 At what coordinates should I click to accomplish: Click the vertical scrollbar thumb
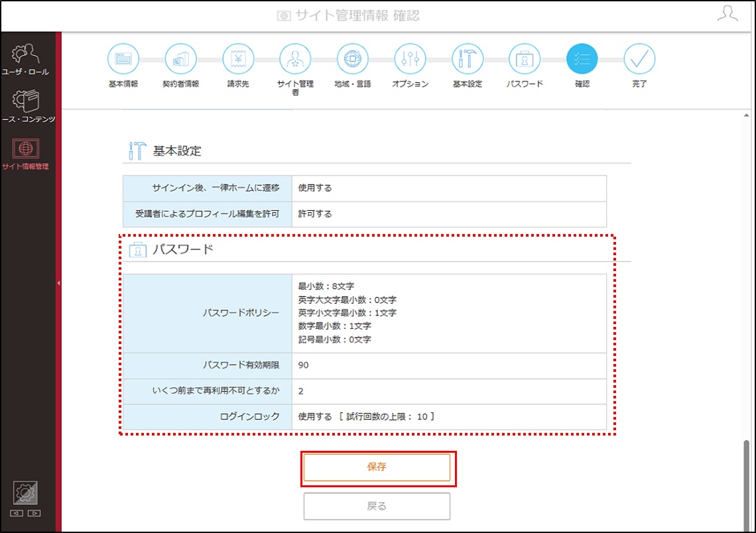point(746,485)
